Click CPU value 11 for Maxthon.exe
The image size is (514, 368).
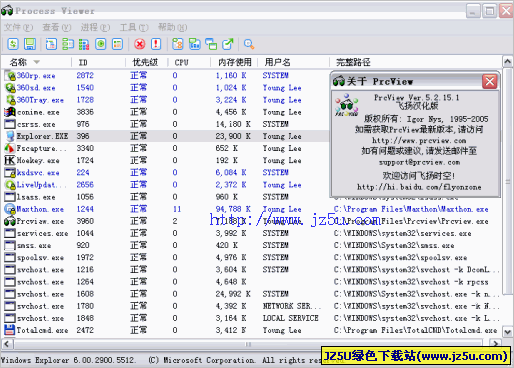pyautogui.click(x=177, y=209)
